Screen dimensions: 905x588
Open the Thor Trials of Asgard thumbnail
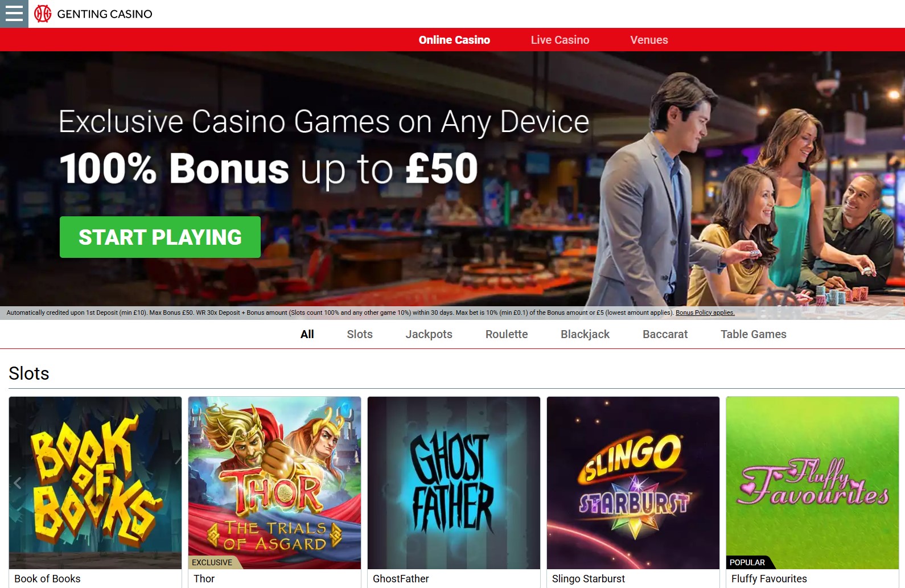coord(274,483)
